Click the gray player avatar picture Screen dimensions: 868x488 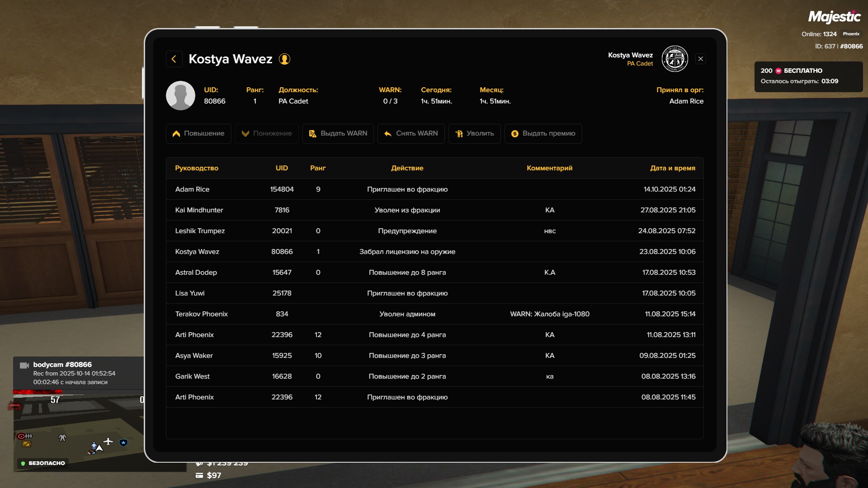[180, 96]
